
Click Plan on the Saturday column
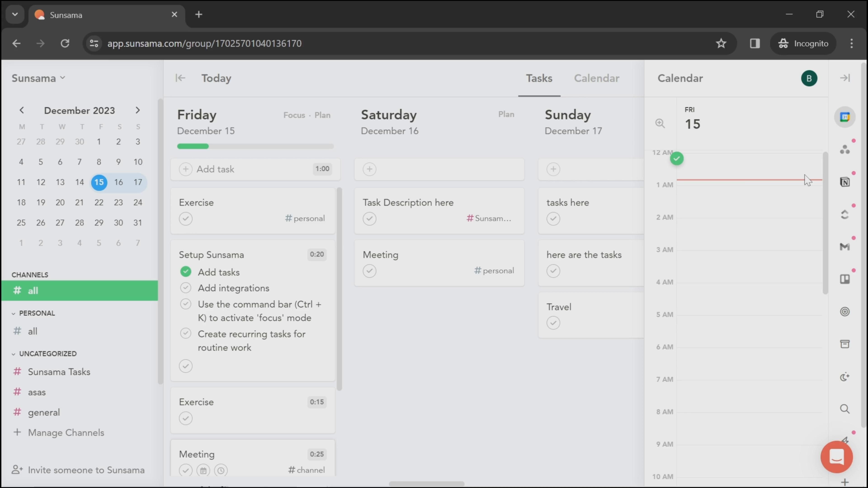(506, 115)
